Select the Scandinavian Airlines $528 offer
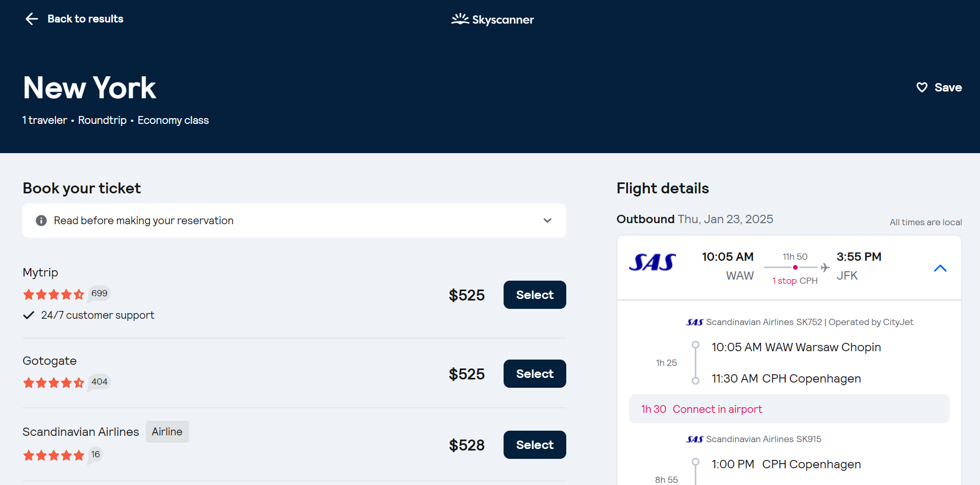Image resolution: width=980 pixels, height=485 pixels. click(x=534, y=445)
